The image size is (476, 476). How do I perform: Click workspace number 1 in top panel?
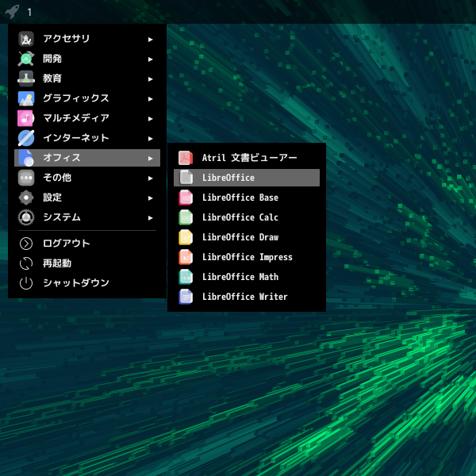click(x=29, y=12)
